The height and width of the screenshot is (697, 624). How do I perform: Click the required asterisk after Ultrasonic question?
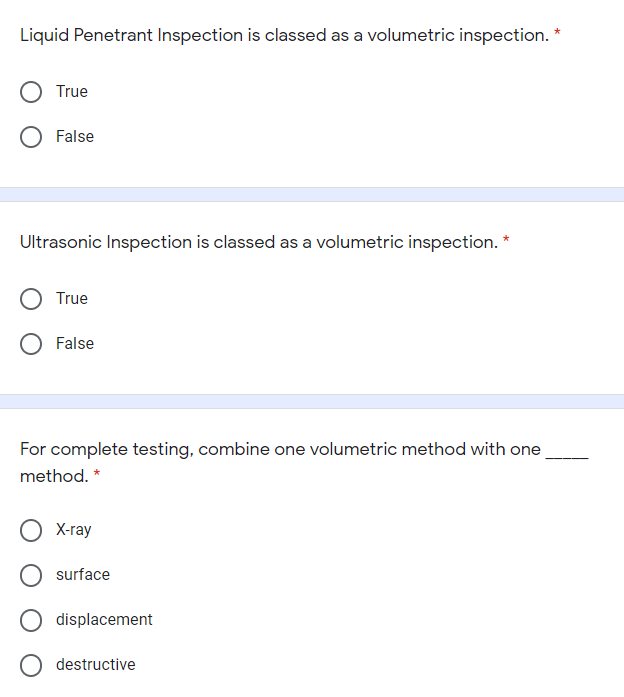click(x=507, y=241)
